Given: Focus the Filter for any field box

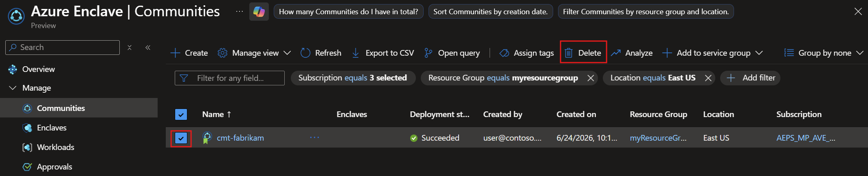Looking at the screenshot, I should point(230,78).
